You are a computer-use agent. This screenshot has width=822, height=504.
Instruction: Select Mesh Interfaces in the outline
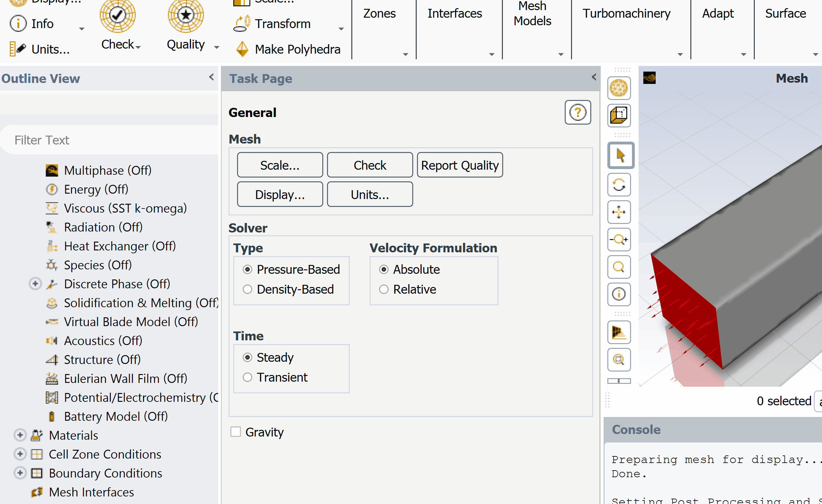91,492
